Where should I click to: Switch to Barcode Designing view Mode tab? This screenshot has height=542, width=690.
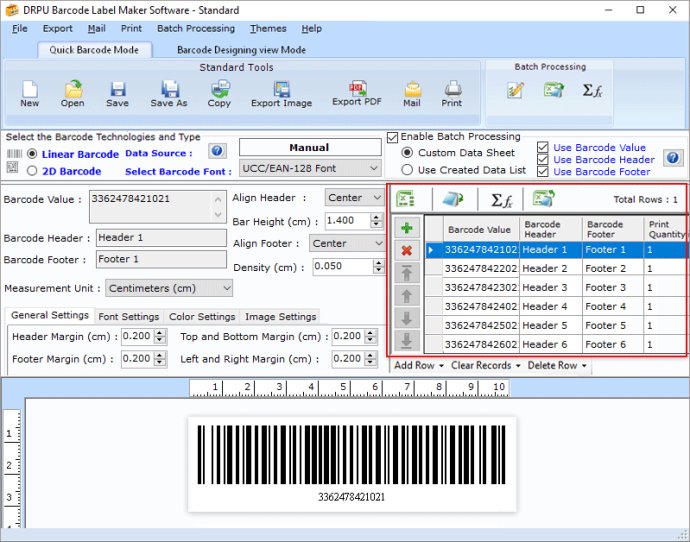tap(242, 50)
